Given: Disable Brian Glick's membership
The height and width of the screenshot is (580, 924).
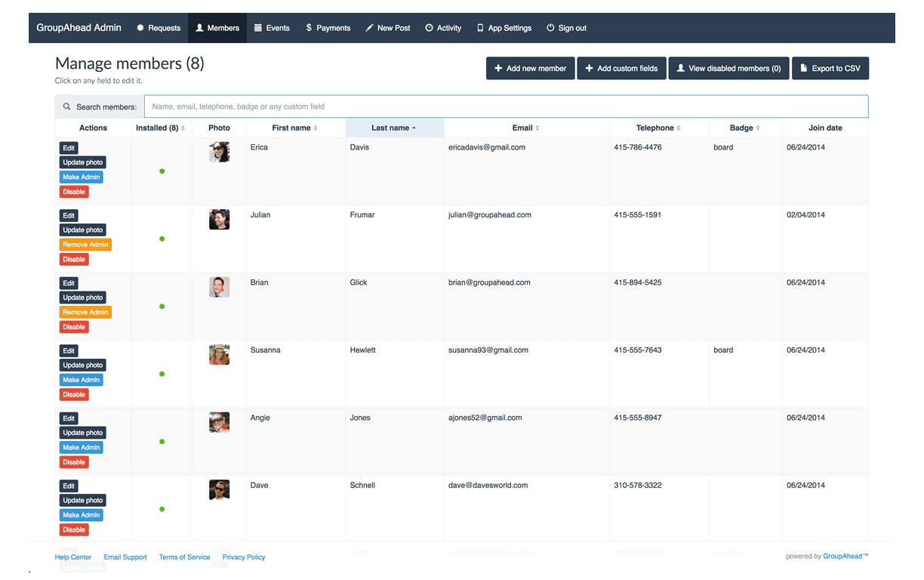Looking at the screenshot, I should point(74,327).
